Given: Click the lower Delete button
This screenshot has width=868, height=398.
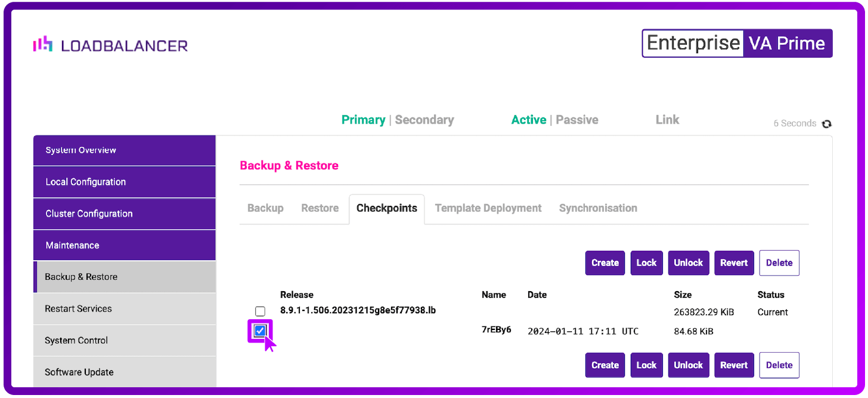Looking at the screenshot, I should pyautogui.click(x=779, y=365).
